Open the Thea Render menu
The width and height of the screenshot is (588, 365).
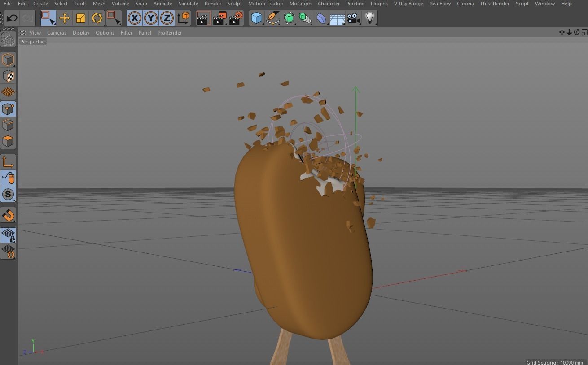(x=495, y=4)
